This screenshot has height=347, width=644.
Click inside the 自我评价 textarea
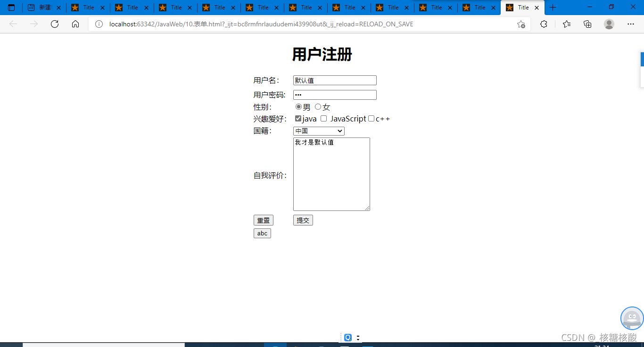331,174
